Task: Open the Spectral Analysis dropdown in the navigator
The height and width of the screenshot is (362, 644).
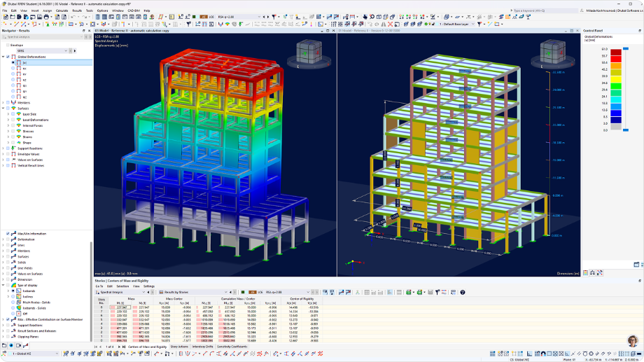Action: [42, 37]
